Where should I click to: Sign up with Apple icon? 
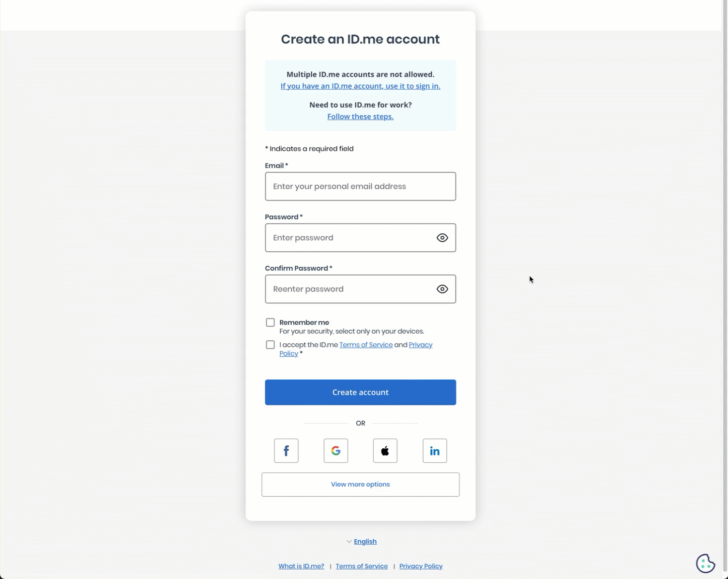(385, 451)
